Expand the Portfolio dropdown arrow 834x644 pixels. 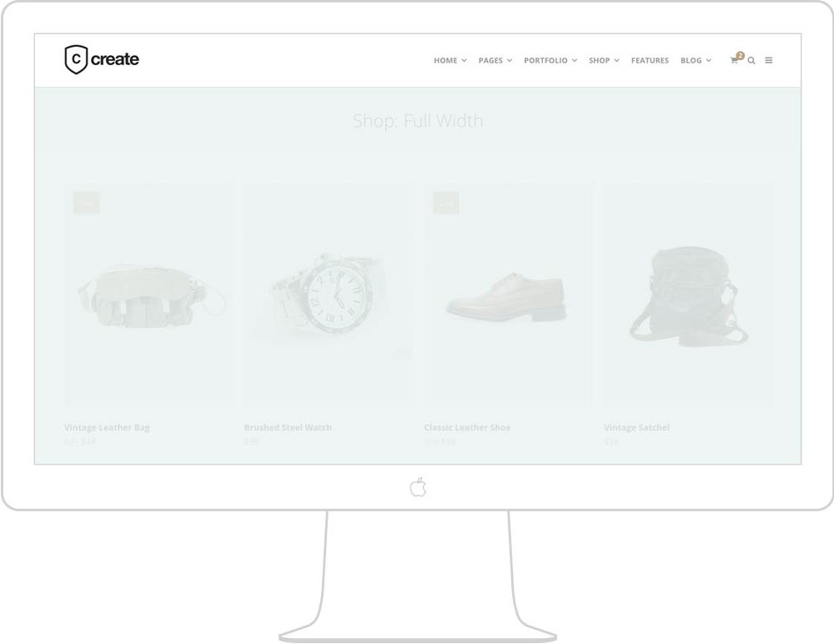pyautogui.click(x=575, y=61)
